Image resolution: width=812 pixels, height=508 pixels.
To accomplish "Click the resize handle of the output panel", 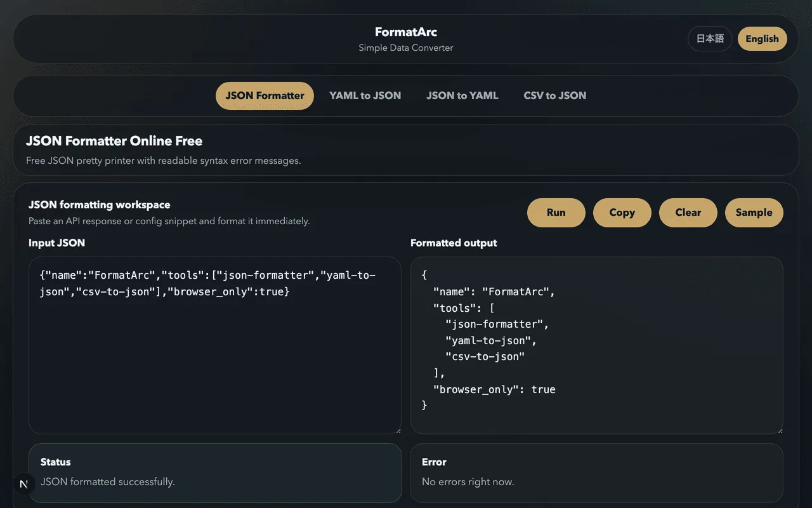I will coord(780,430).
